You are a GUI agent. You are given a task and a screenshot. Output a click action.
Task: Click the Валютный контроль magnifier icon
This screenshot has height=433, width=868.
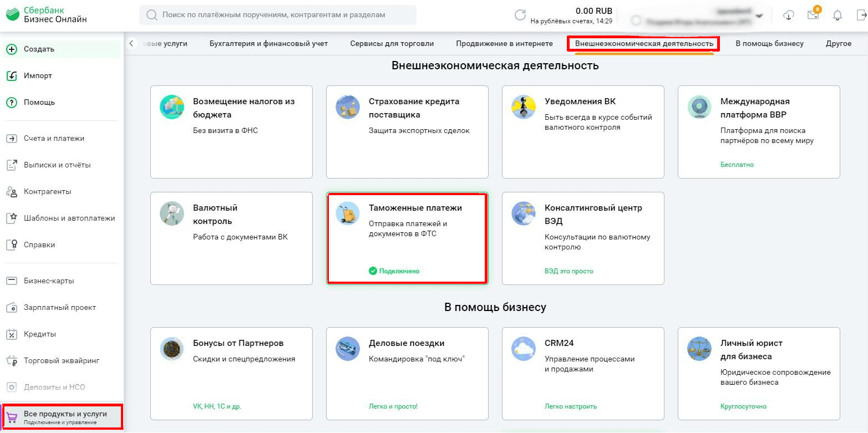point(172,213)
